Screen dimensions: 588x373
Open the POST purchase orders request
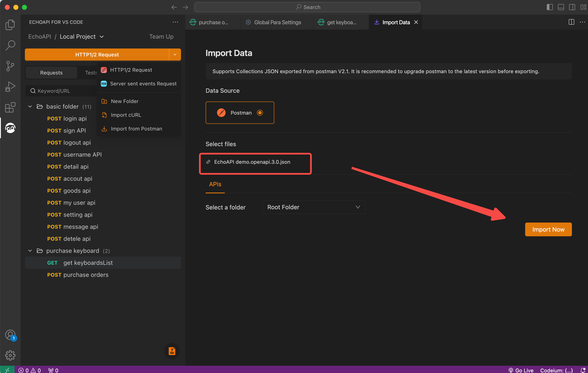tap(103, 275)
